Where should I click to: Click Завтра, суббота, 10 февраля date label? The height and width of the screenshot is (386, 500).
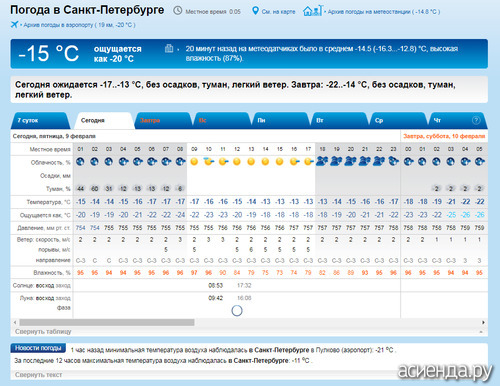point(444,136)
